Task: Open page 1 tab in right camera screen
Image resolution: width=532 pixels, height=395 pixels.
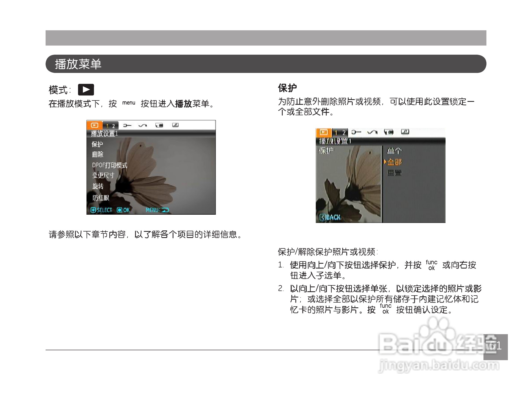Action: tap(336, 133)
